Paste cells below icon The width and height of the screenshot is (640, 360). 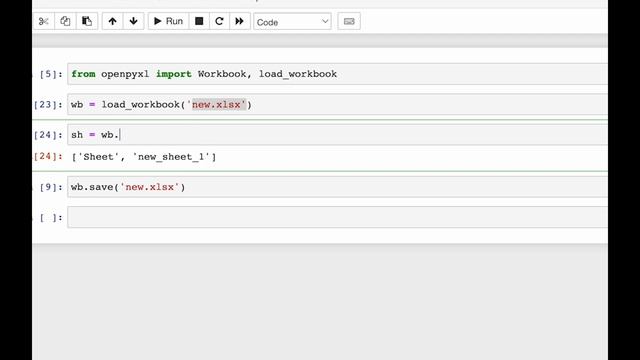(87, 21)
